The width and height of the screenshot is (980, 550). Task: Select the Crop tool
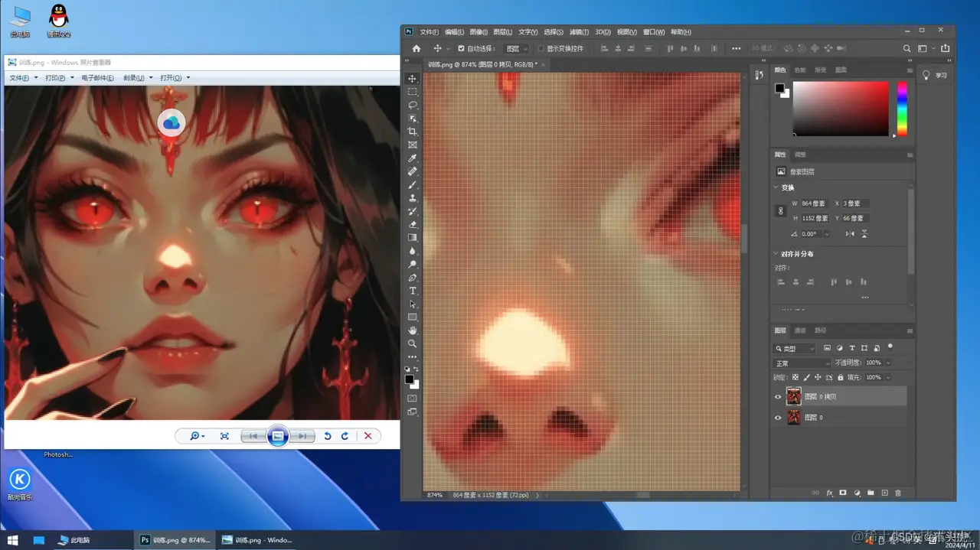pyautogui.click(x=413, y=132)
